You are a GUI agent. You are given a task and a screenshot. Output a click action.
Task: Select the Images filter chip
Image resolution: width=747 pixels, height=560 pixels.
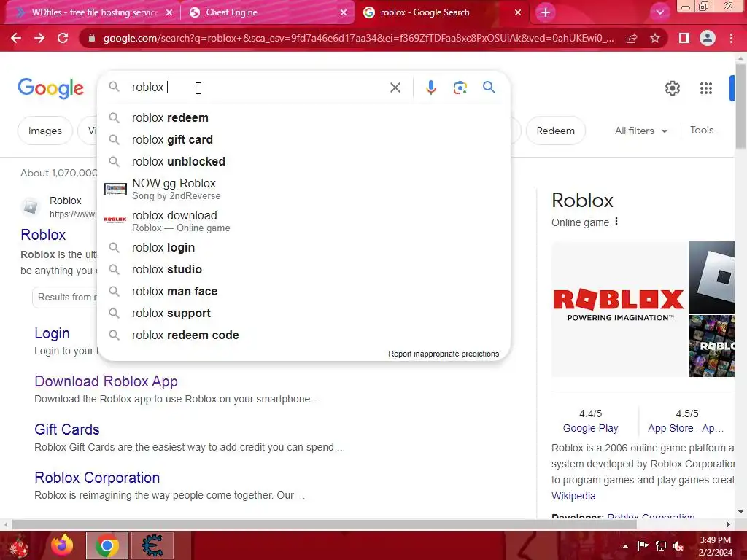point(44,131)
